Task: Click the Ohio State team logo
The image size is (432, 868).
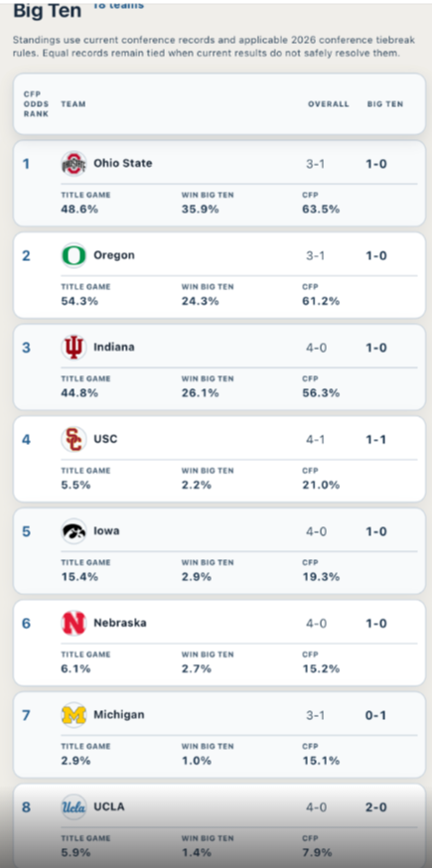Action: (73, 164)
